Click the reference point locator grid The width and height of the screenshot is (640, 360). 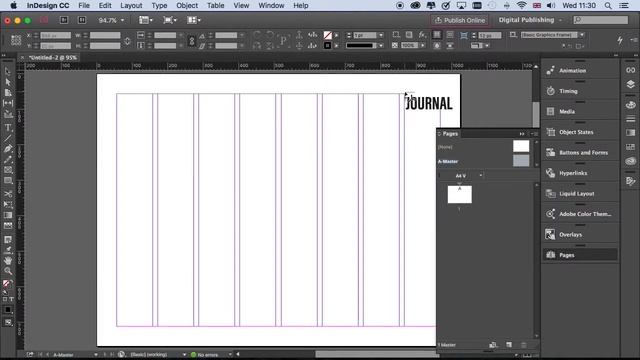pyautogui.click(x=16, y=40)
